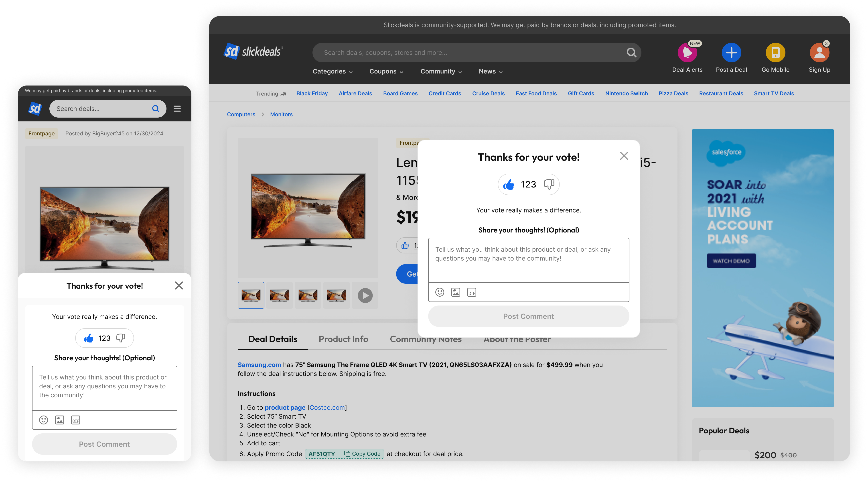Play the product video thumbnail
Screen dimensions: 868x481
tap(365, 296)
